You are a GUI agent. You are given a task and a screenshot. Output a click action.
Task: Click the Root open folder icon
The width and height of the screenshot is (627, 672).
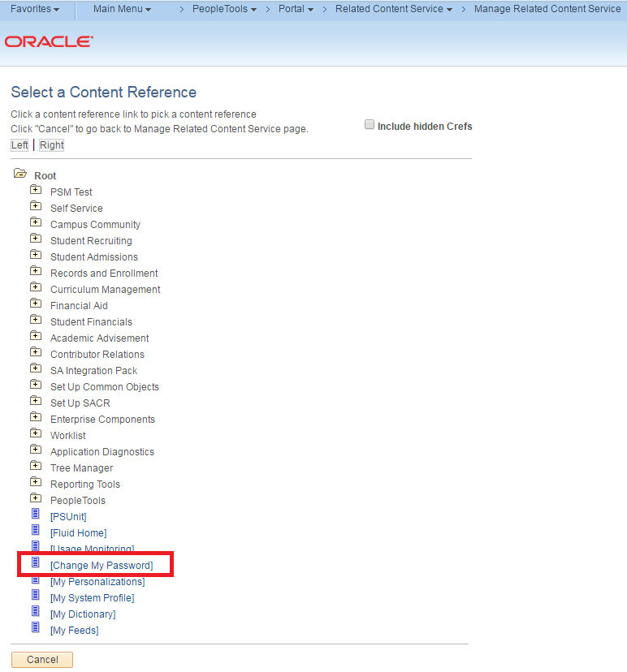click(x=20, y=174)
